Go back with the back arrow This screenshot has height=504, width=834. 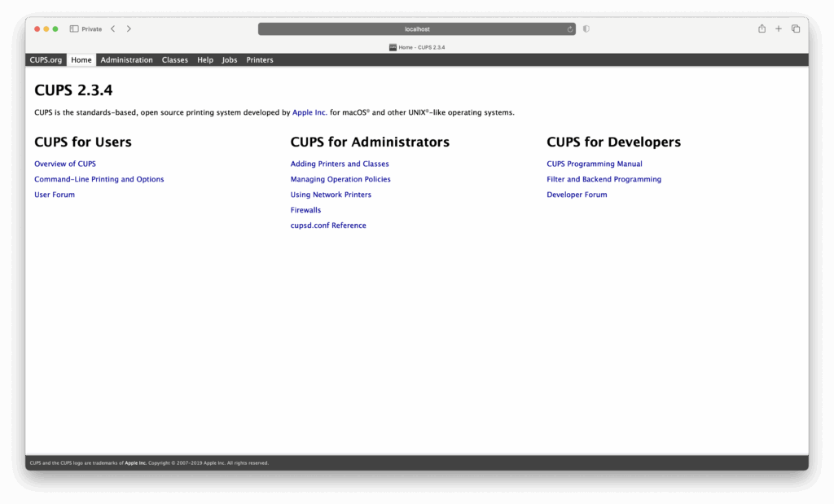[x=112, y=28]
